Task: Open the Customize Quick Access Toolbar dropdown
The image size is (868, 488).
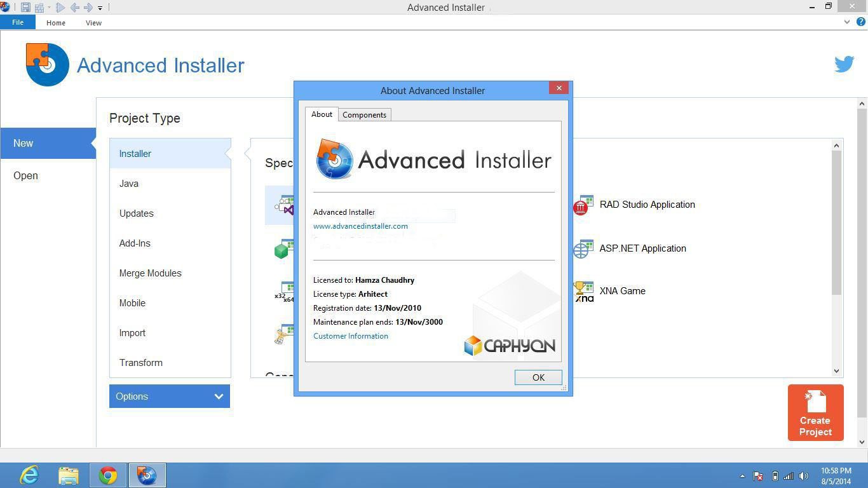Action: click(x=100, y=8)
